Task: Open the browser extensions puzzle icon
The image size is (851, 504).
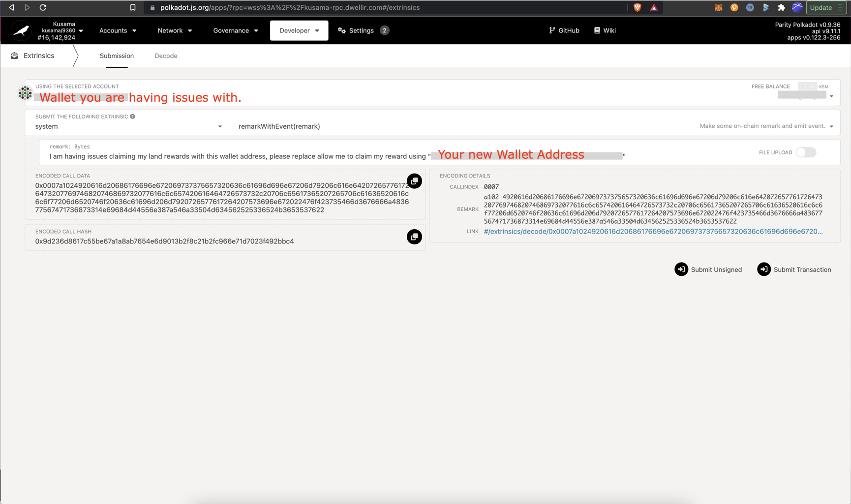Action: (x=781, y=7)
